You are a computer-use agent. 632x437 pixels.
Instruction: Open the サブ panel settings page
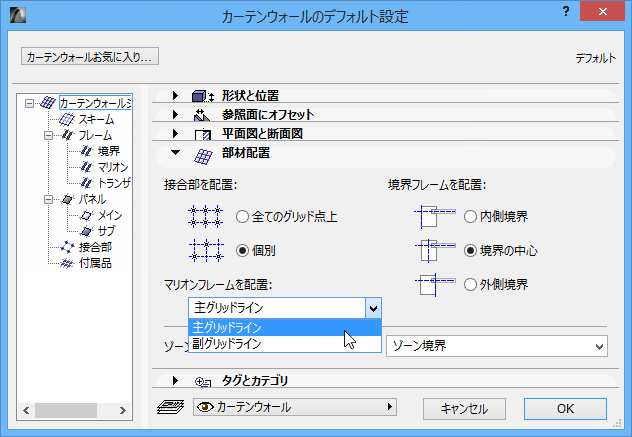tap(106, 231)
